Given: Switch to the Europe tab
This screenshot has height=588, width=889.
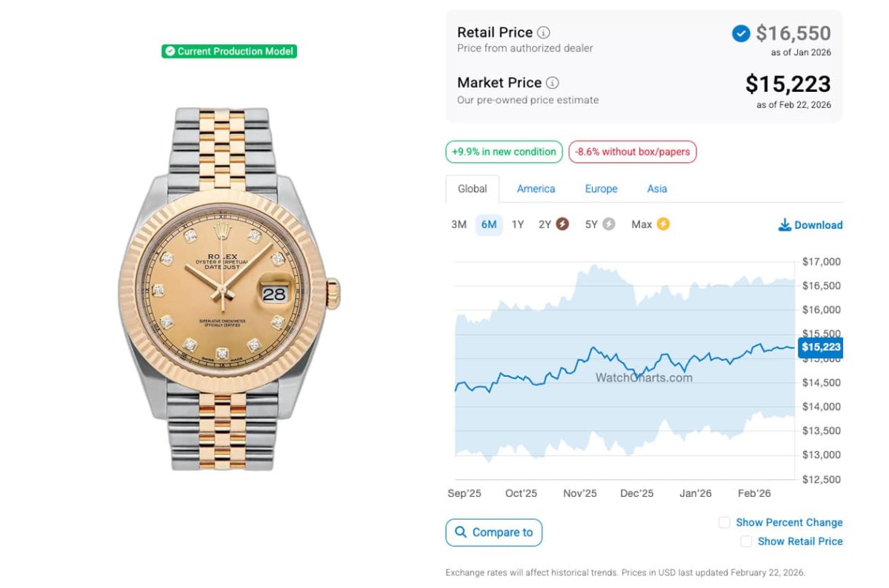Looking at the screenshot, I should coord(601,189).
